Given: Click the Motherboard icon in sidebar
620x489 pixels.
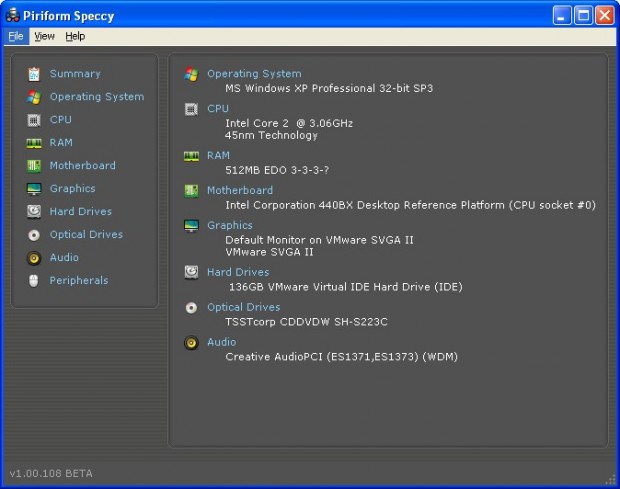Looking at the screenshot, I should coord(34,166).
